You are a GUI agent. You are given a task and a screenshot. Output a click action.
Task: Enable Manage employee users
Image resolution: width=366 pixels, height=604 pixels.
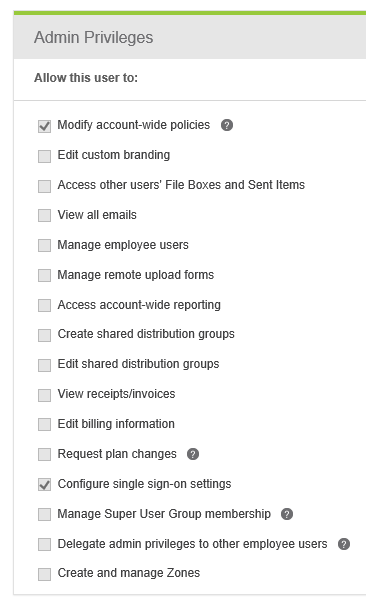point(44,245)
